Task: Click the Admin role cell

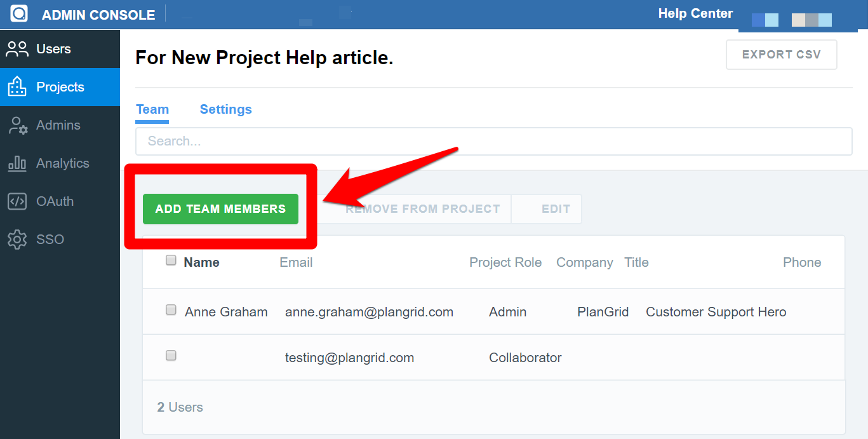Action: point(507,312)
